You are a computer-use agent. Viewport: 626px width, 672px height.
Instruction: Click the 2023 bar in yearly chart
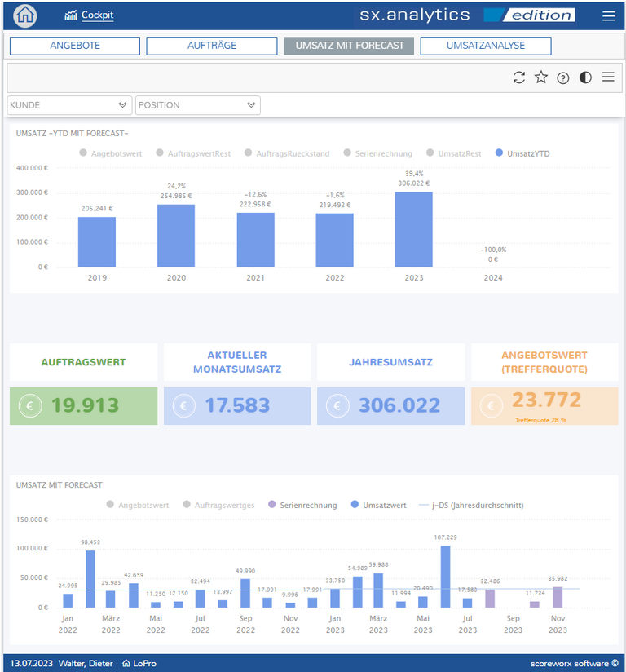click(413, 229)
